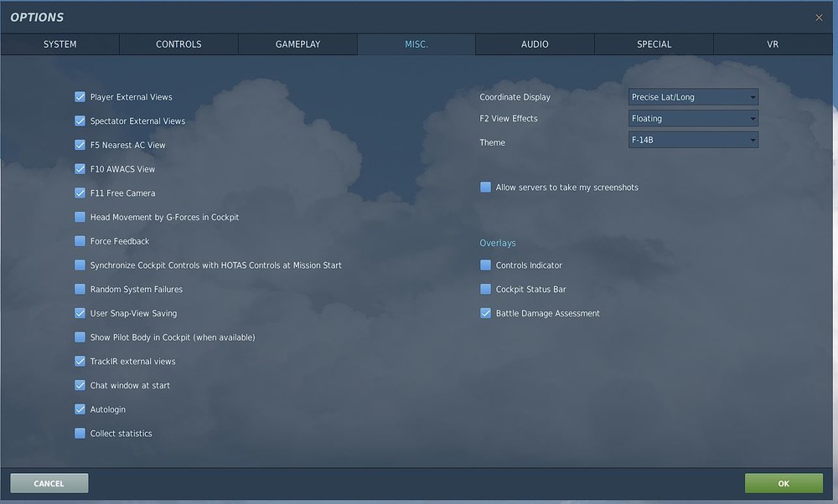This screenshot has width=838, height=504.
Task: Open the AUDIO tab
Action: [535, 44]
